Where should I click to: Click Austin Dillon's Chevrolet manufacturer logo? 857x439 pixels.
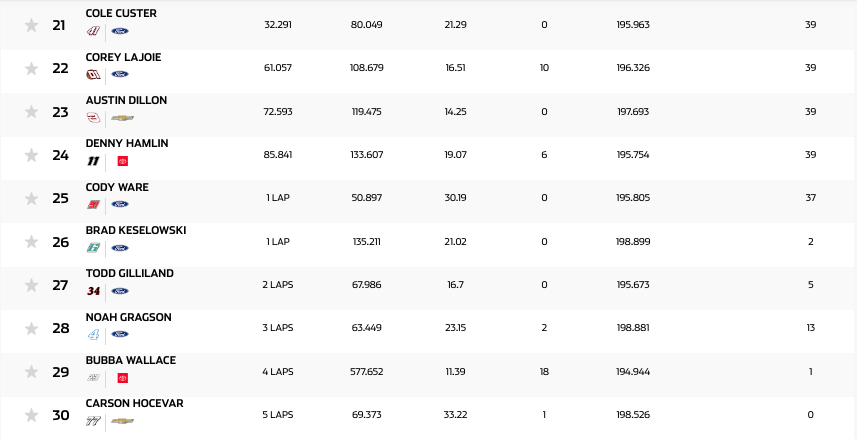tap(123, 118)
